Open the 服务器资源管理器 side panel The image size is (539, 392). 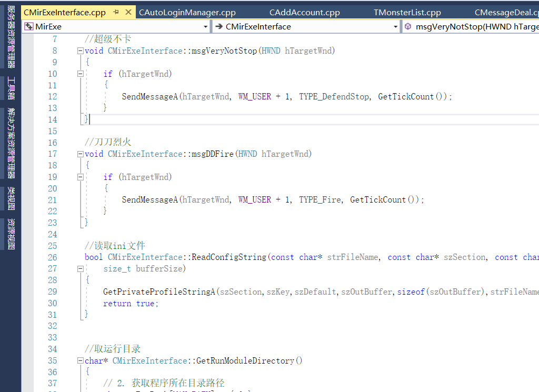point(11,36)
